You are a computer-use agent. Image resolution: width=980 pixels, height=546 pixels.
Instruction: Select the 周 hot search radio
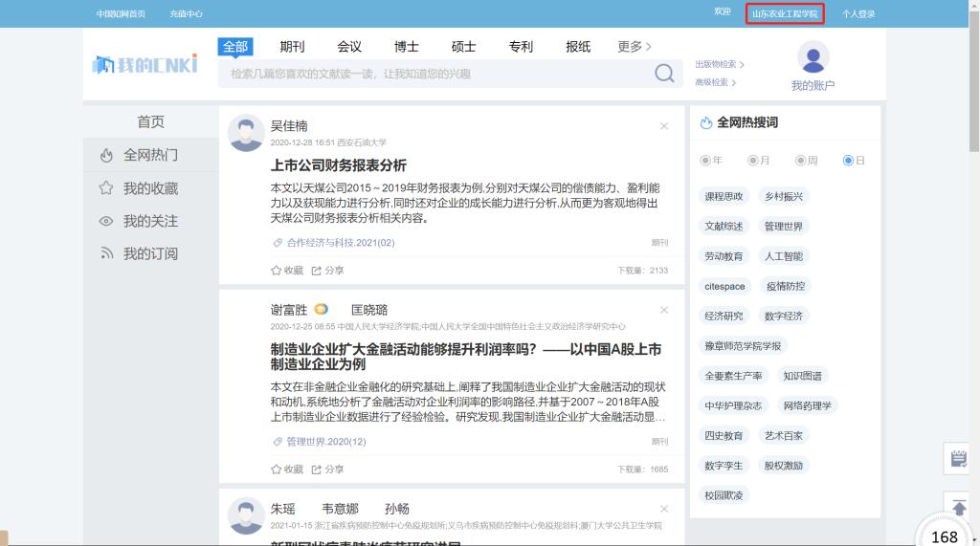(800, 161)
